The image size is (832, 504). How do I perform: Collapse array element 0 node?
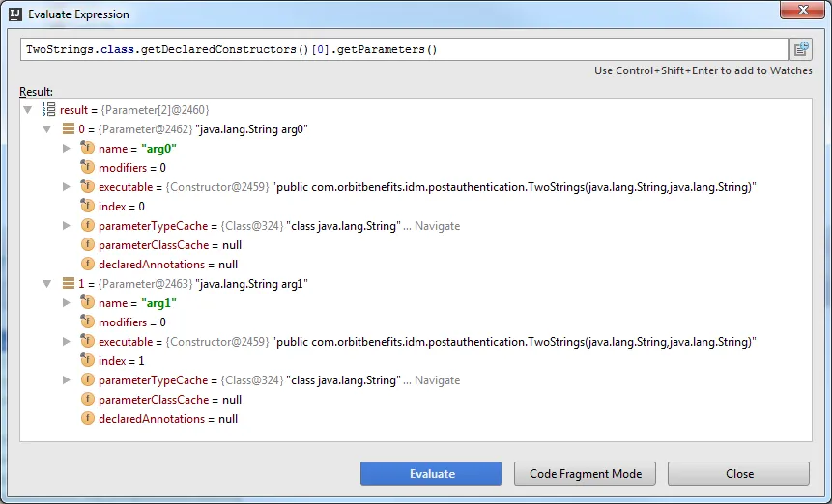(47, 129)
